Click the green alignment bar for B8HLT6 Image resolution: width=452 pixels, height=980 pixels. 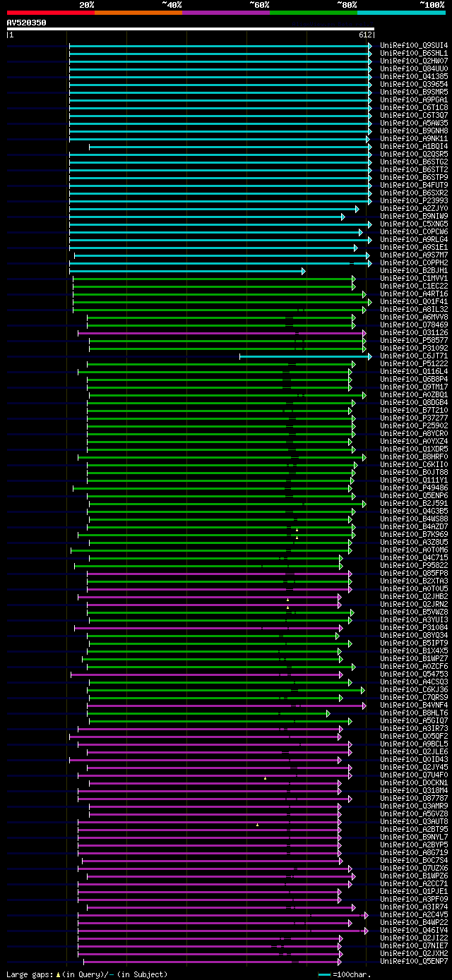pyautogui.click(x=208, y=713)
